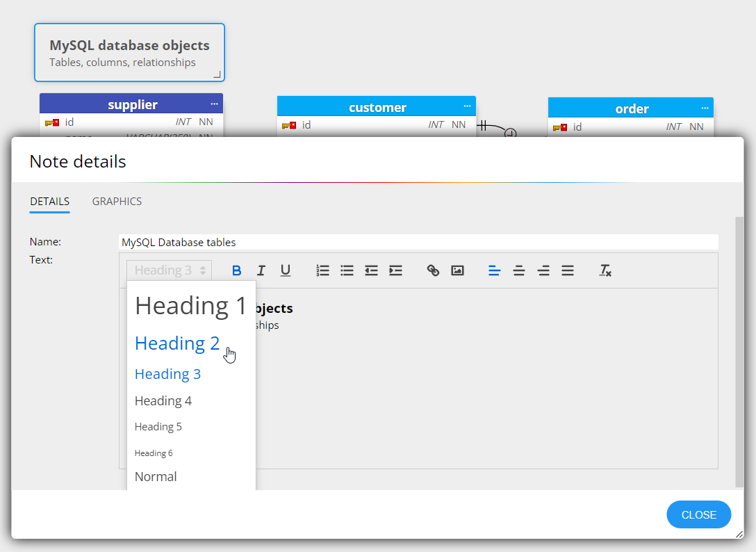Image resolution: width=756 pixels, height=552 pixels.
Task: Toggle underline formatting
Action: pyautogui.click(x=285, y=270)
